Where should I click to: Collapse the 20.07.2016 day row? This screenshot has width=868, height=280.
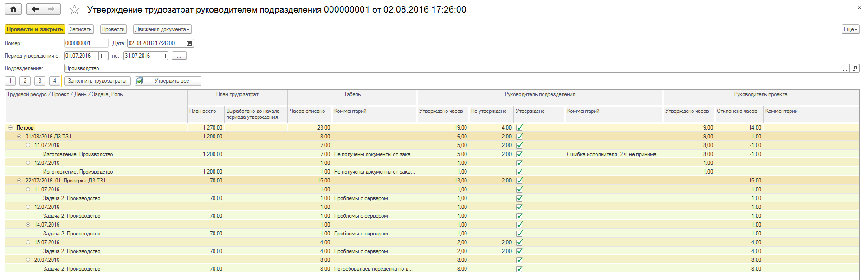pyautogui.click(x=28, y=260)
